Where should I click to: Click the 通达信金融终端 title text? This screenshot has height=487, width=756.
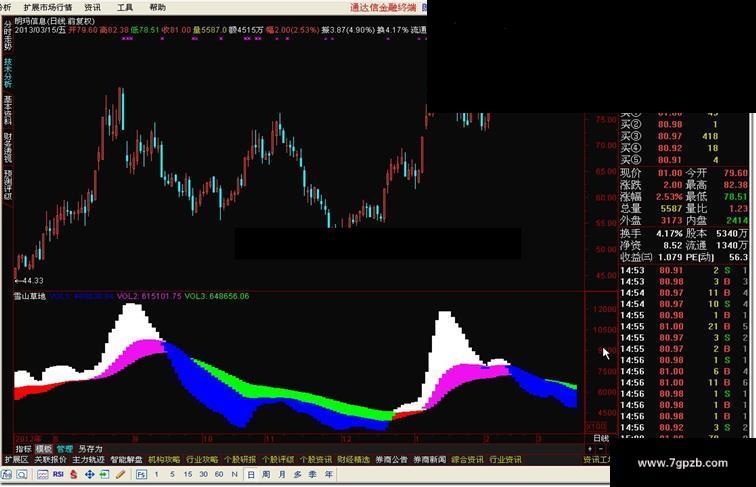point(383,7)
